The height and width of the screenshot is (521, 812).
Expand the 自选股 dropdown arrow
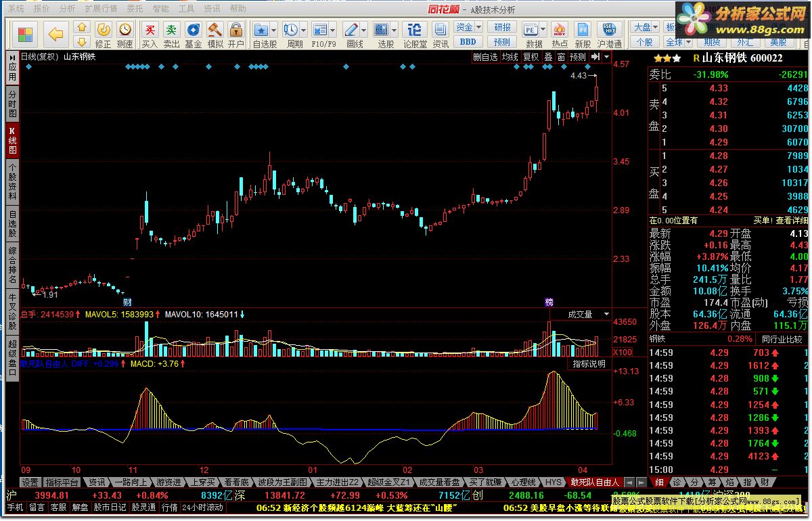tap(274, 30)
